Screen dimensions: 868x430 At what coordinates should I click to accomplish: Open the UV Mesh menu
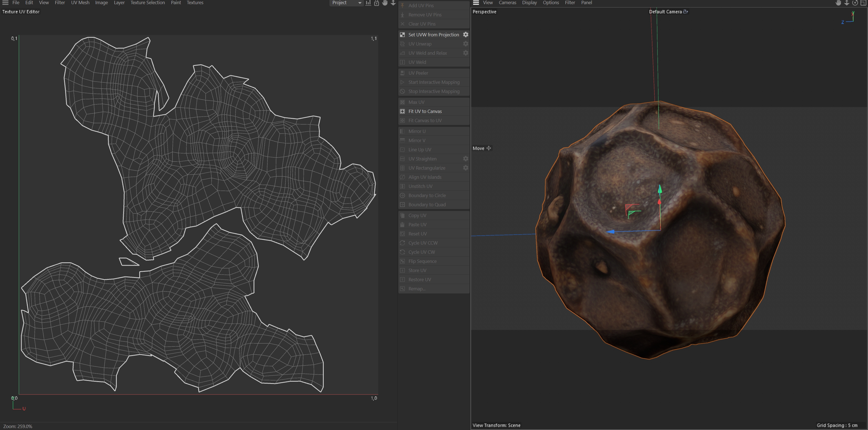[80, 3]
